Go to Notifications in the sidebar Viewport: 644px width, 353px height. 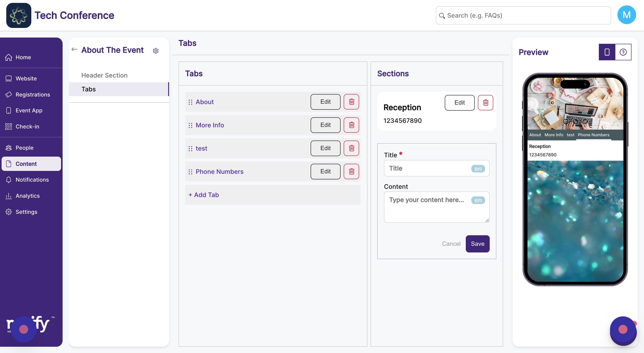click(x=32, y=180)
